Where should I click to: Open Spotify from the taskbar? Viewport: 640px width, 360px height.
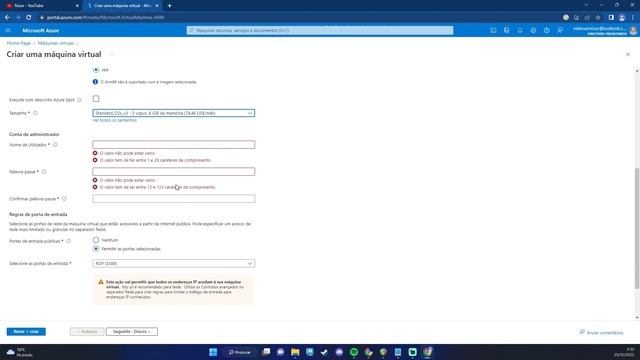coord(354,352)
